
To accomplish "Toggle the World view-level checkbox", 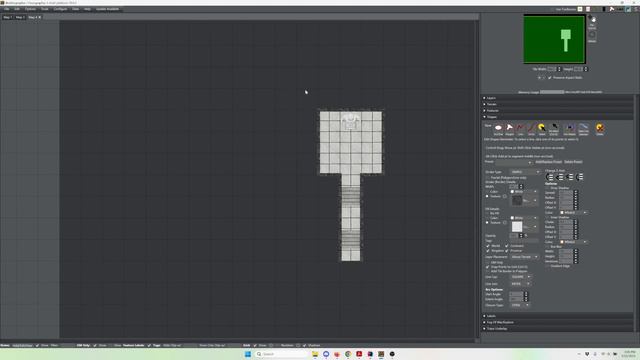I will [488, 246].
